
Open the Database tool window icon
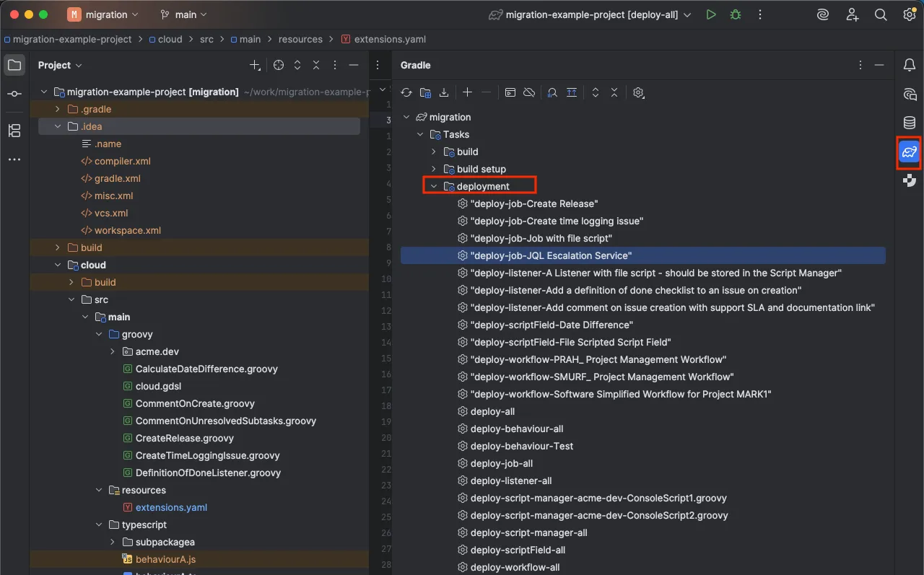(910, 123)
